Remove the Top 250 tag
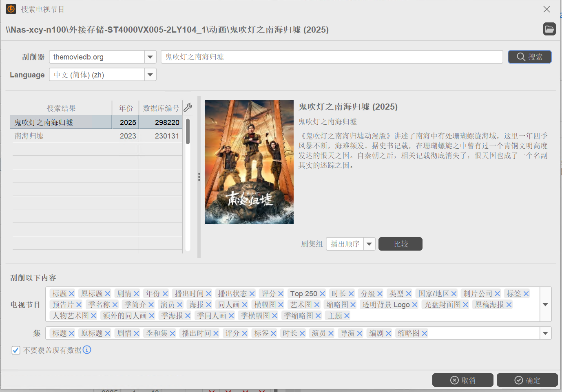This screenshot has height=392, width=562. pyautogui.click(x=322, y=293)
